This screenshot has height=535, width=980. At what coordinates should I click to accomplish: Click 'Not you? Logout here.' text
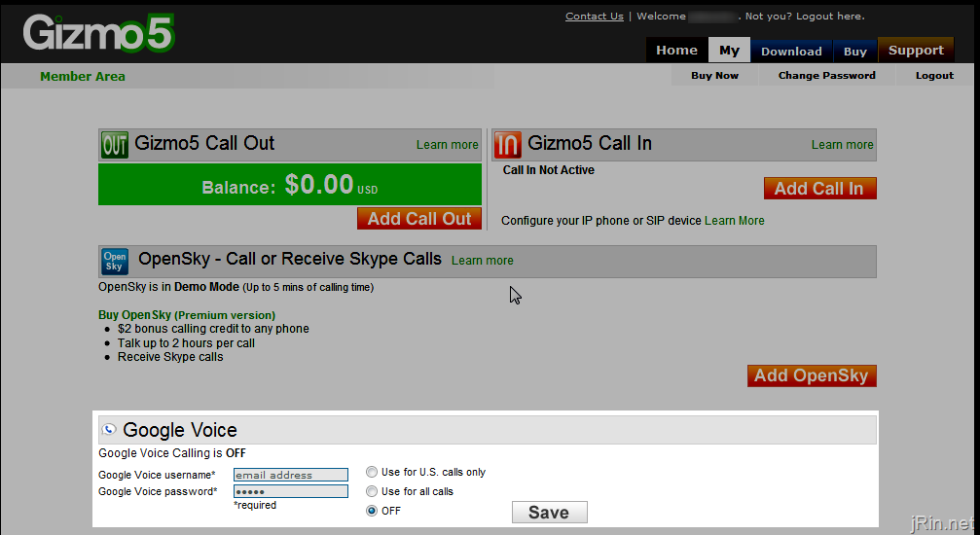(x=805, y=17)
